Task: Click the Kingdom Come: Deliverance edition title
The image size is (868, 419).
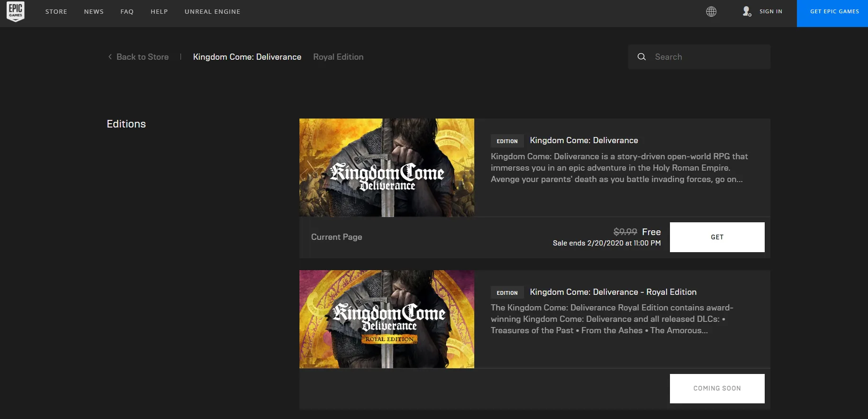Action: tap(584, 140)
